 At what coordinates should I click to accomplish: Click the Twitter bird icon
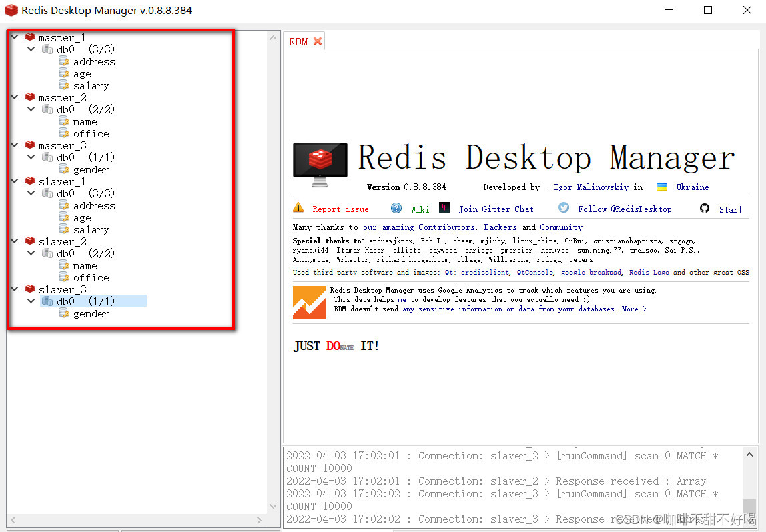(x=564, y=207)
